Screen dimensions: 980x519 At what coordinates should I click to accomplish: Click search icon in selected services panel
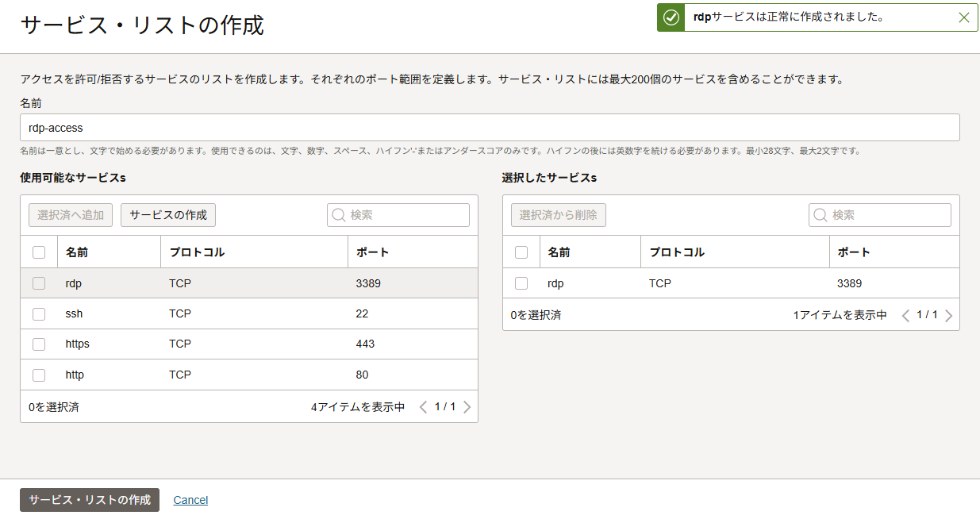(x=821, y=215)
